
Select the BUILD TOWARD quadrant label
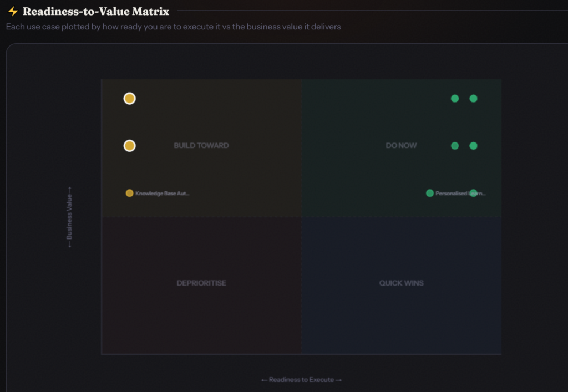tap(201, 146)
